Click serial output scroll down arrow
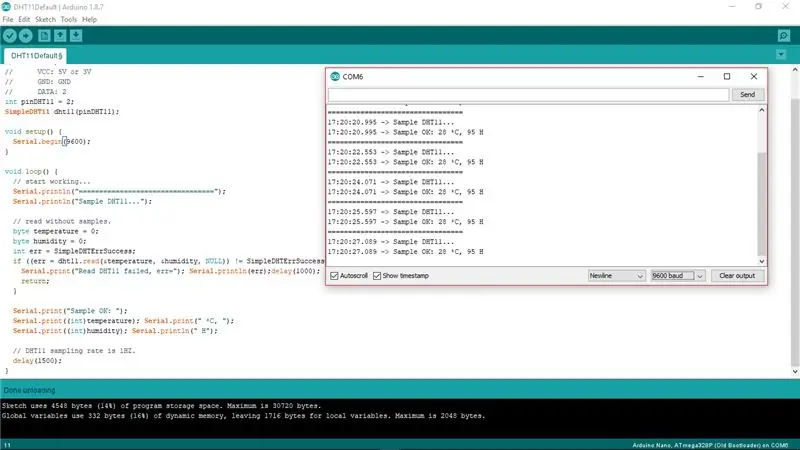800x450 pixels. pyautogui.click(x=761, y=261)
